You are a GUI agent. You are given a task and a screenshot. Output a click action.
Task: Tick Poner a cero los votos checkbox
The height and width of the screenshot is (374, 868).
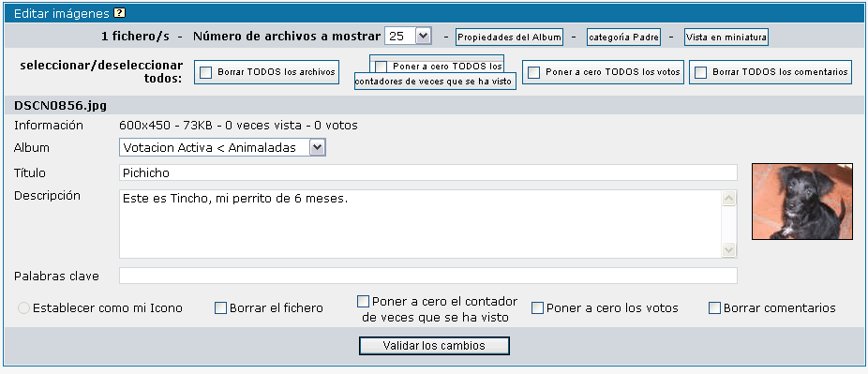[x=537, y=308]
